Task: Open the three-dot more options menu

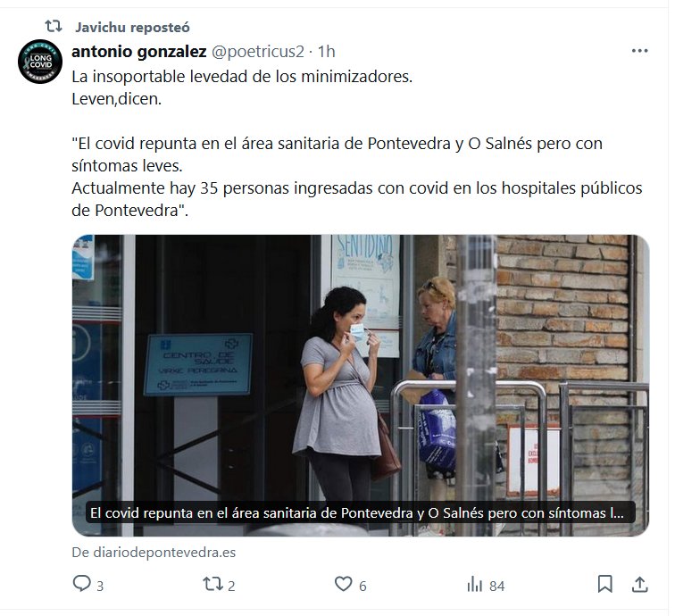Action: click(x=639, y=51)
